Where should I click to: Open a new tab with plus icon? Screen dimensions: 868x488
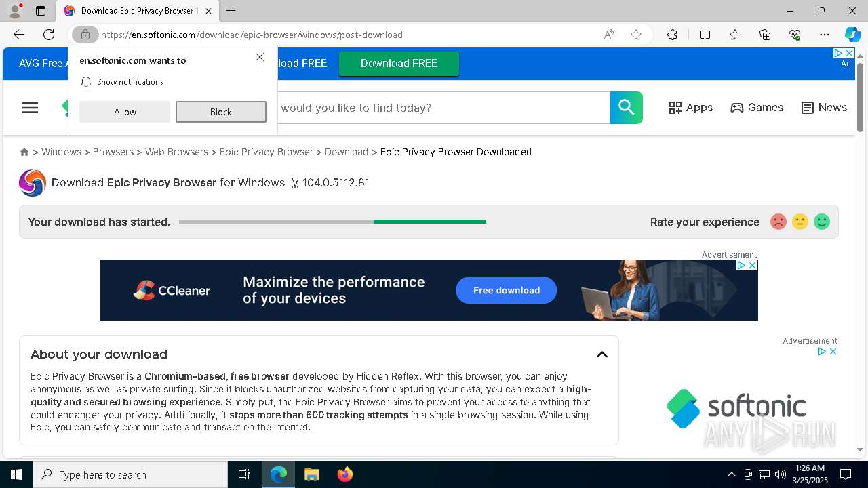click(x=231, y=11)
